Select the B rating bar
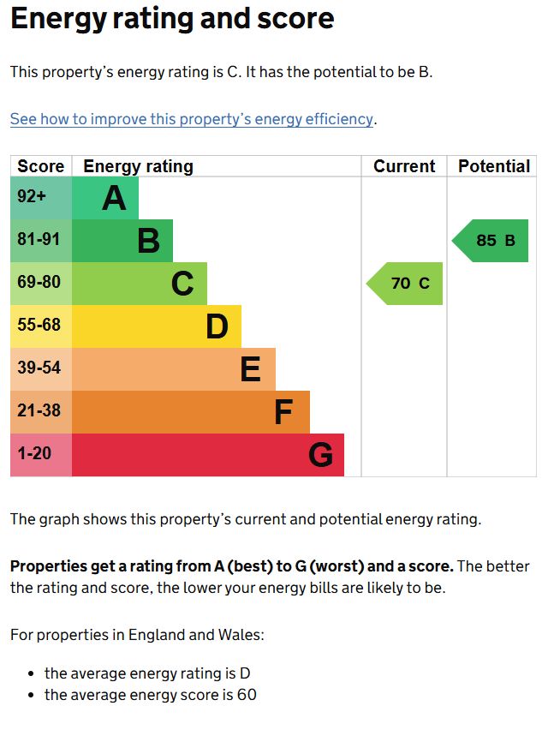This screenshot has width=560, height=730. coord(122,241)
